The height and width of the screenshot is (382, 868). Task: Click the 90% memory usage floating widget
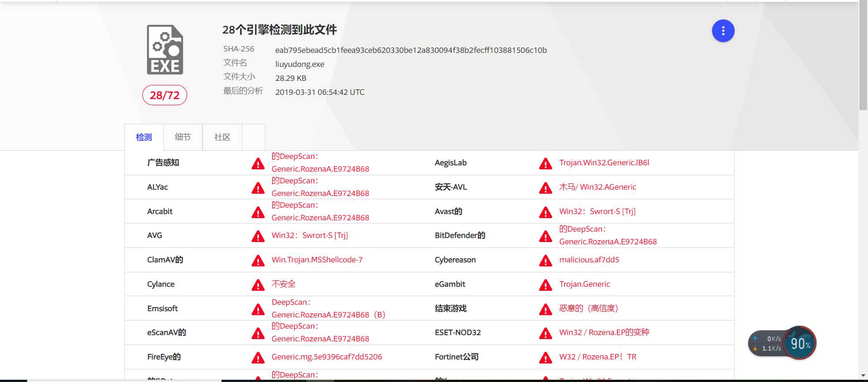click(800, 343)
